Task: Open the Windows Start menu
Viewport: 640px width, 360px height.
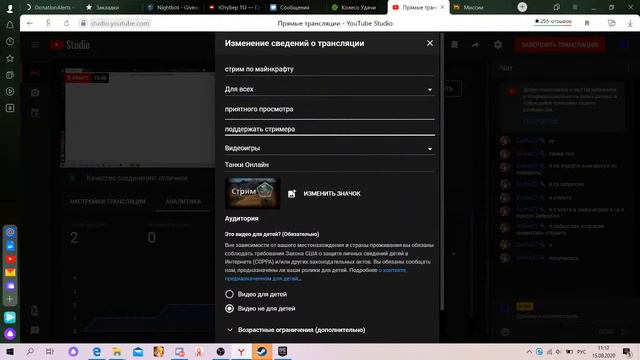Action: coord(10,351)
